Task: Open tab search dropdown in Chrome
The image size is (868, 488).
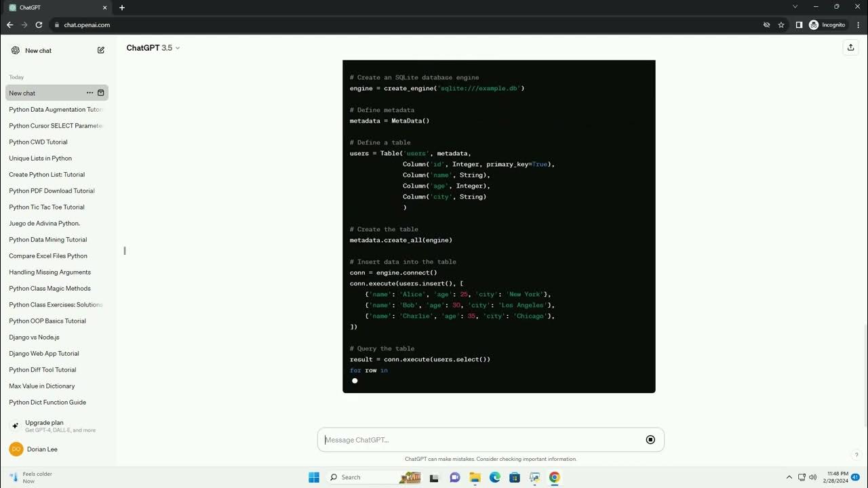Action: pyautogui.click(x=795, y=7)
